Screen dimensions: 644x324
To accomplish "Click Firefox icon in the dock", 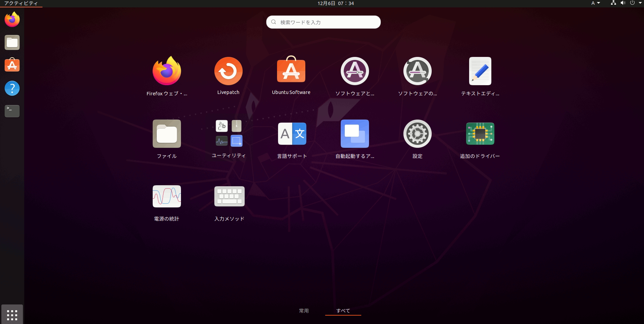I will [12, 20].
